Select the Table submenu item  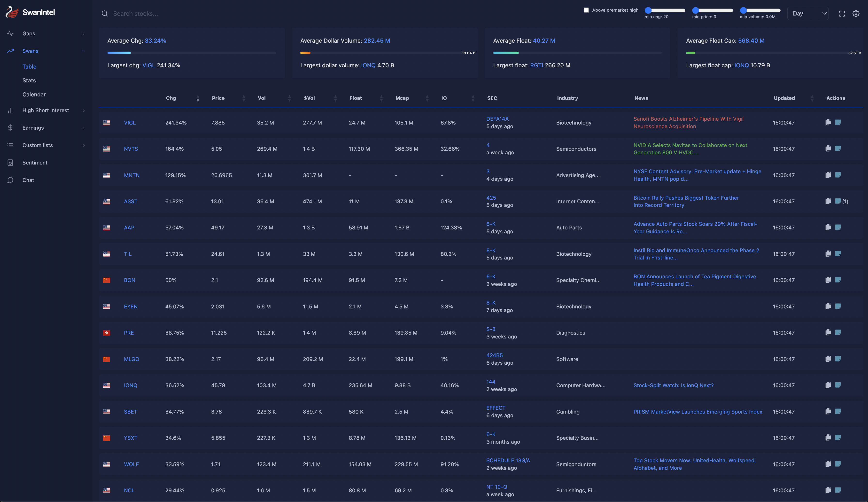29,66
